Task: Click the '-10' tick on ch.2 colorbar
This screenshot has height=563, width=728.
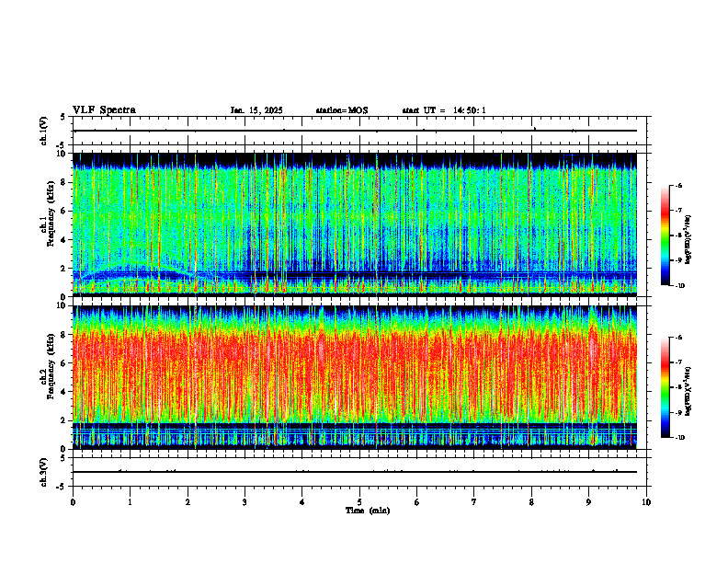Action: point(679,438)
